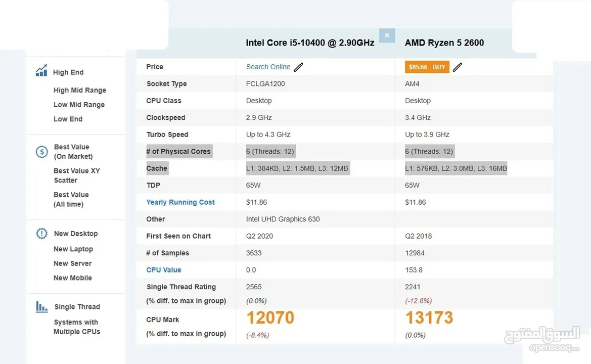This screenshot has height=364, width=591.
Task: Open the CPU Value link
Action: coord(164,270)
